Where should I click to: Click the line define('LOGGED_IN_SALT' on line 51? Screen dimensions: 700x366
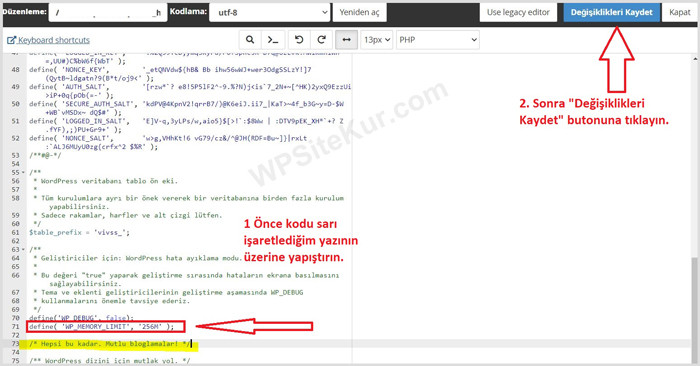(186, 121)
